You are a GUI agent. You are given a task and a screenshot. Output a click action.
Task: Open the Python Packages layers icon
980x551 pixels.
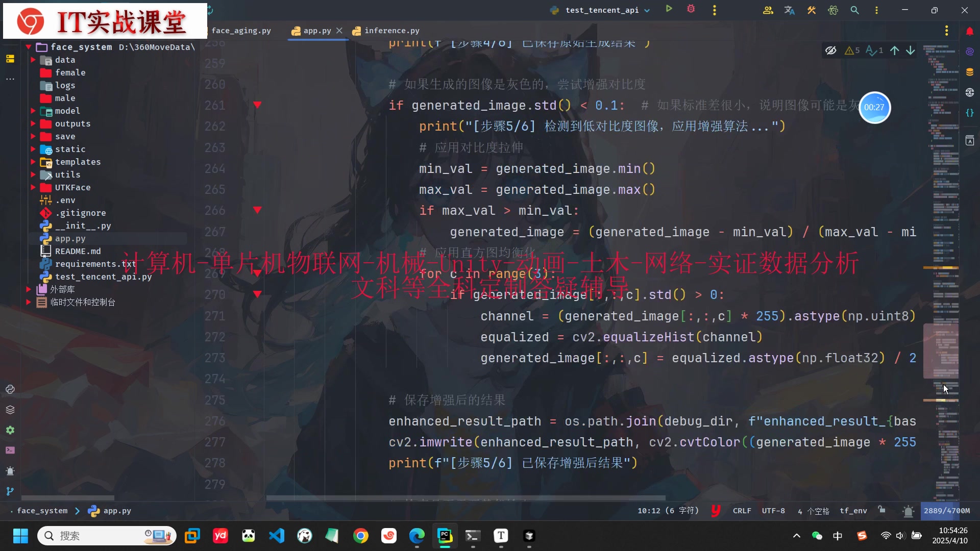pos(10,410)
